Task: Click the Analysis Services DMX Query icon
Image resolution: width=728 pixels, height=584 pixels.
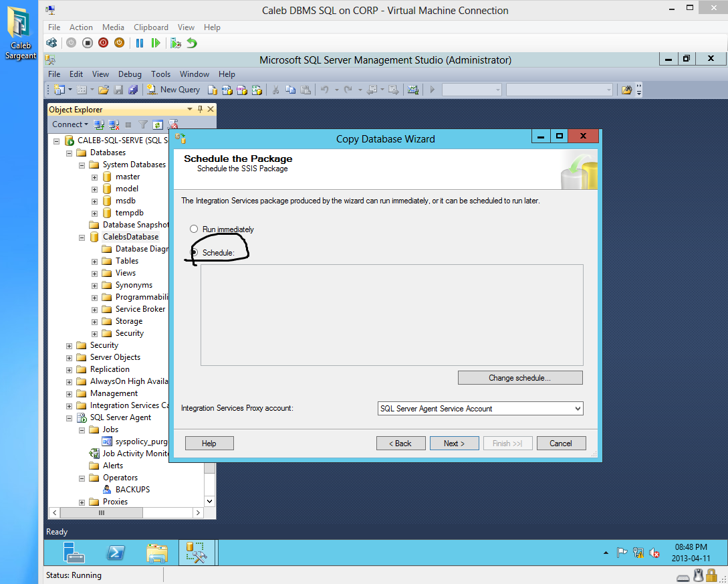Action: [x=242, y=90]
